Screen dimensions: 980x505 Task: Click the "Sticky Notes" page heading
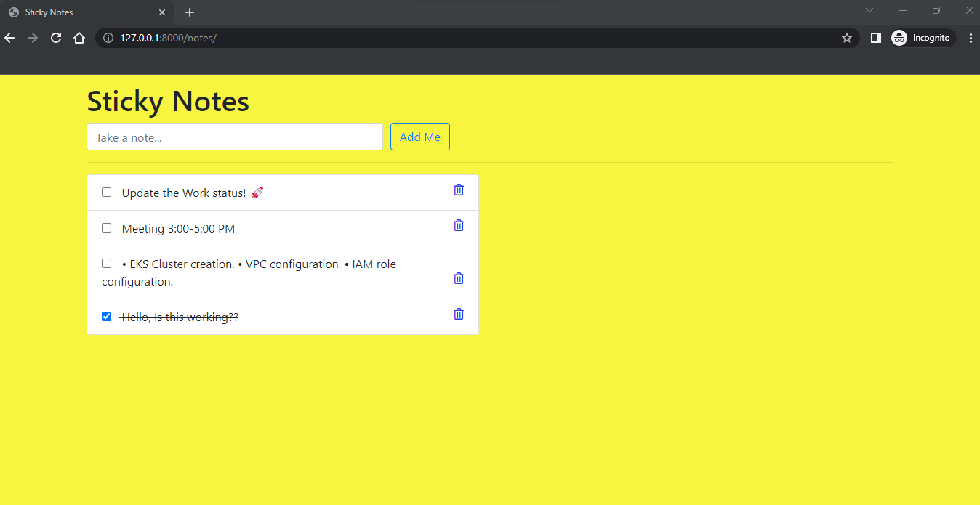(x=168, y=101)
